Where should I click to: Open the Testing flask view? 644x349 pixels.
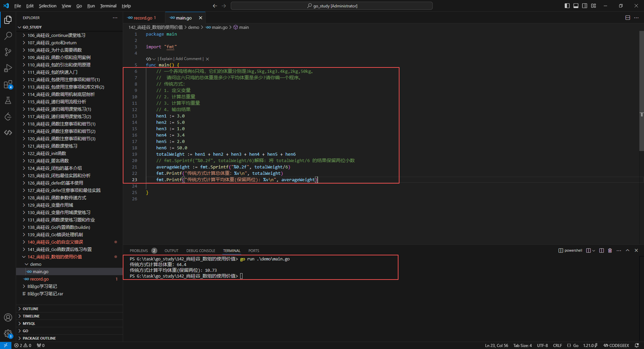(x=8, y=100)
